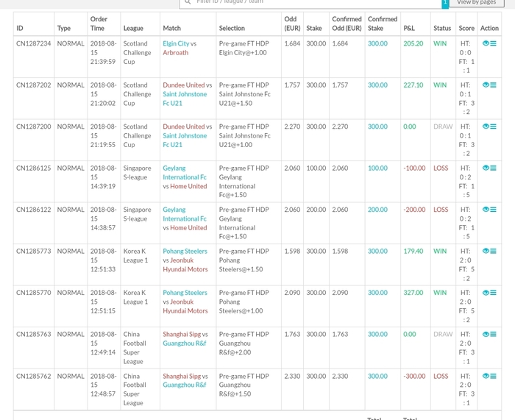
Task: Click the odd value 2.330
Action: click(x=292, y=376)
